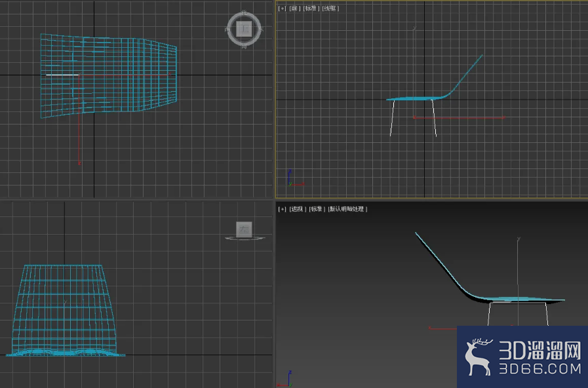Screen dimensions: 588x388
Task: Open the [+] menu of the perspective viewport
Action: pos(282,209)
